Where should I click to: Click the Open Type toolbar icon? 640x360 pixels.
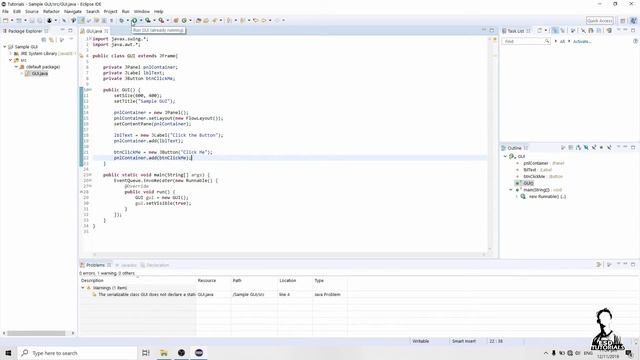coord(198,20)
